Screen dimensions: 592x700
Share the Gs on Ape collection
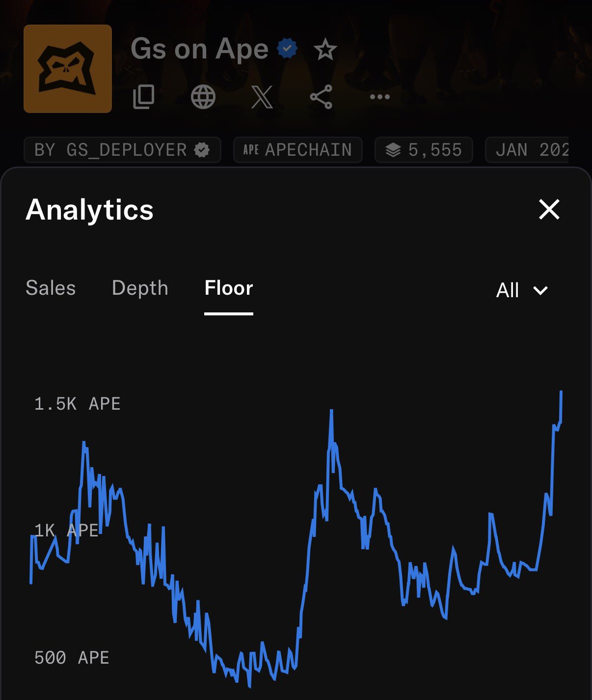(x=321, y=97)
